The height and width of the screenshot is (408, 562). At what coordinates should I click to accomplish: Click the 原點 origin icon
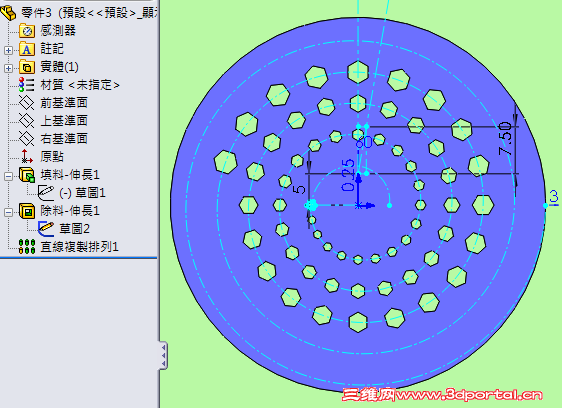click(x=27, y=156)
